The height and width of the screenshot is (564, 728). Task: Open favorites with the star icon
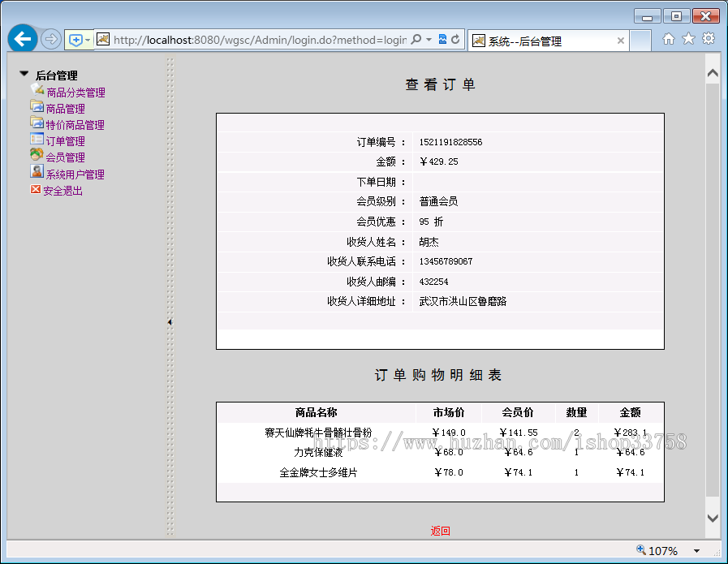[689, 39]
